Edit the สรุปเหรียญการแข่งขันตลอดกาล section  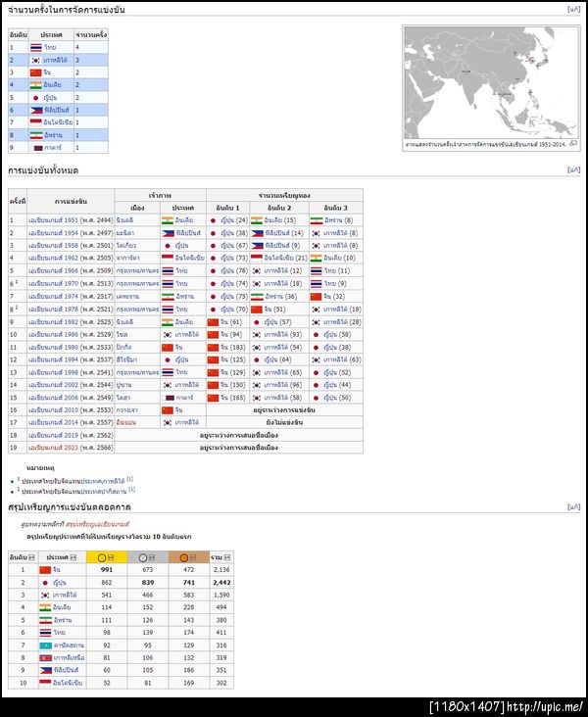pyautogui.click(x=574, y=506)
